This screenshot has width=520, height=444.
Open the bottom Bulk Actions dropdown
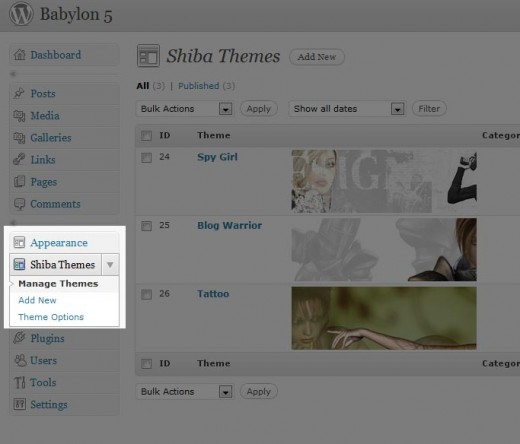click(x=184, y=392)
